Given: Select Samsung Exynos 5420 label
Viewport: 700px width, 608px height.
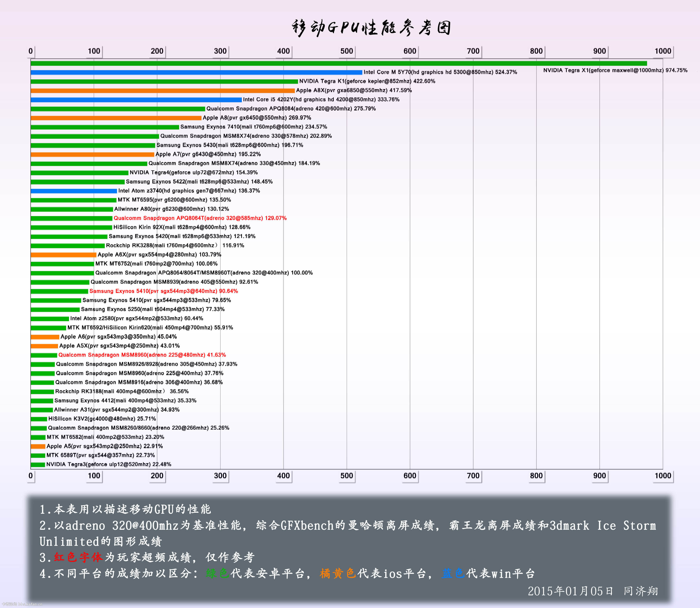Looking at the screenshot, I should [182, 236].
